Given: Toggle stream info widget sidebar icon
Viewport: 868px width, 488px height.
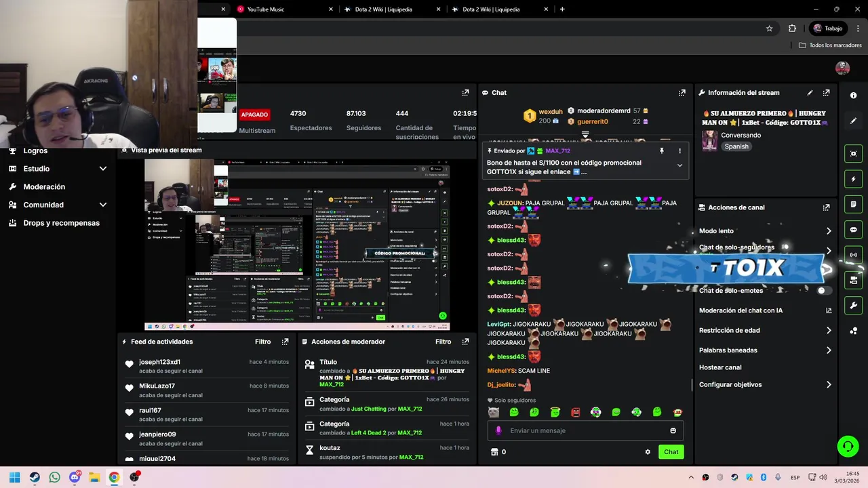Looking at the screenshot, I should [x=853, y=280].
